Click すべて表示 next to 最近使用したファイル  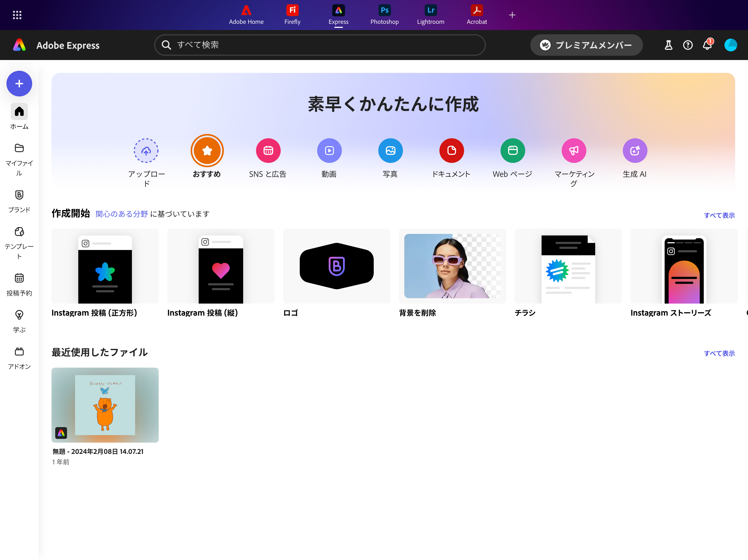[x=719, y=353]
